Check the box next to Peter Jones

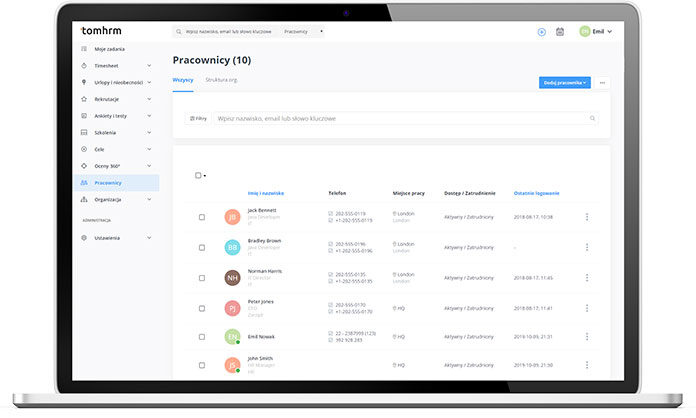coord(202,308)
